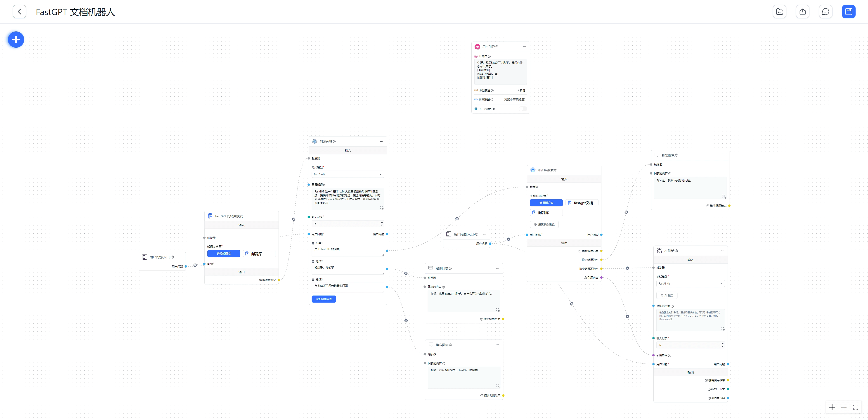This screenshot has height=420, width=868.
Task: Toggle the 下一步指引 switch on
Action: tap(523, 109)
